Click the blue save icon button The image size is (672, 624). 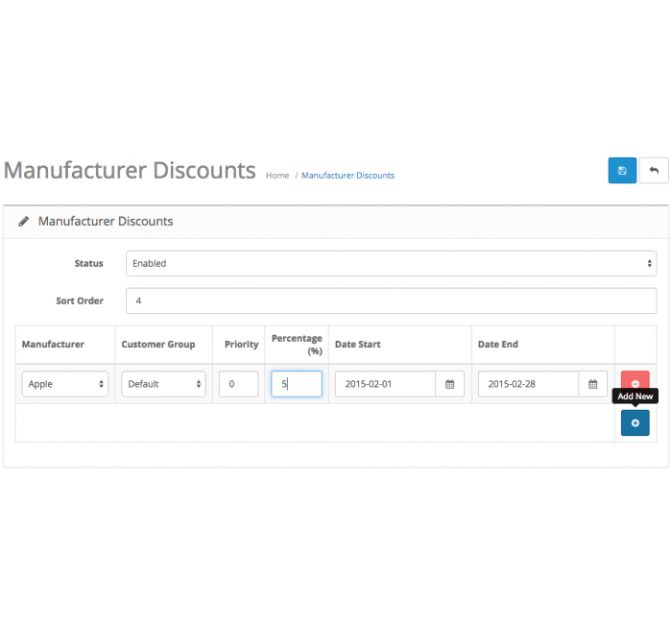pos(622,171)
